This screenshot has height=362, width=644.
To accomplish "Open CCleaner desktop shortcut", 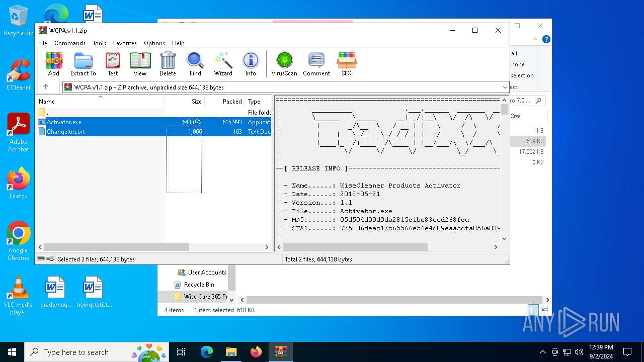I will [x=18, y=75].
